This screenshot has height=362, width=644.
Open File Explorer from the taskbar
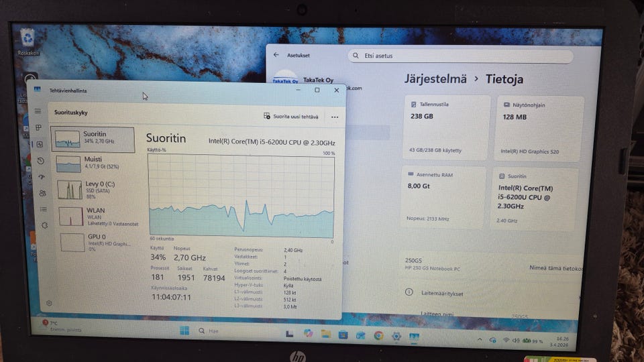point(326,335)
